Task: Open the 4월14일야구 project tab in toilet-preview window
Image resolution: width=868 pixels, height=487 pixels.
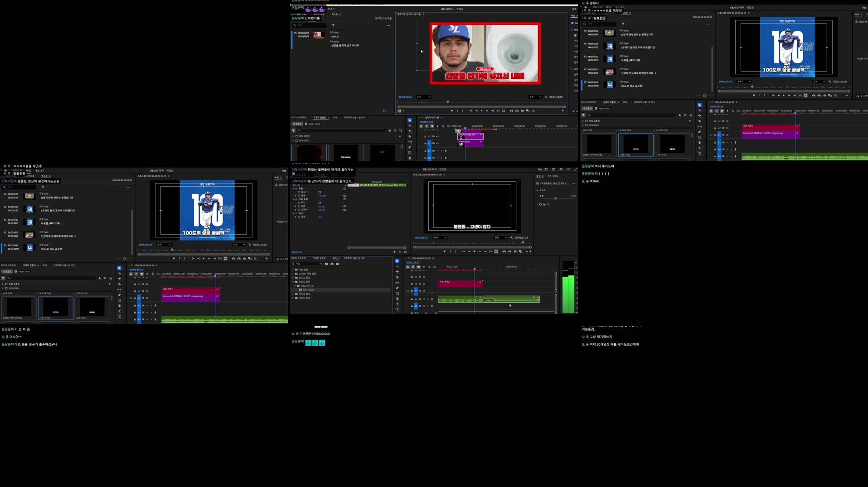Action: tap(354, 117)
